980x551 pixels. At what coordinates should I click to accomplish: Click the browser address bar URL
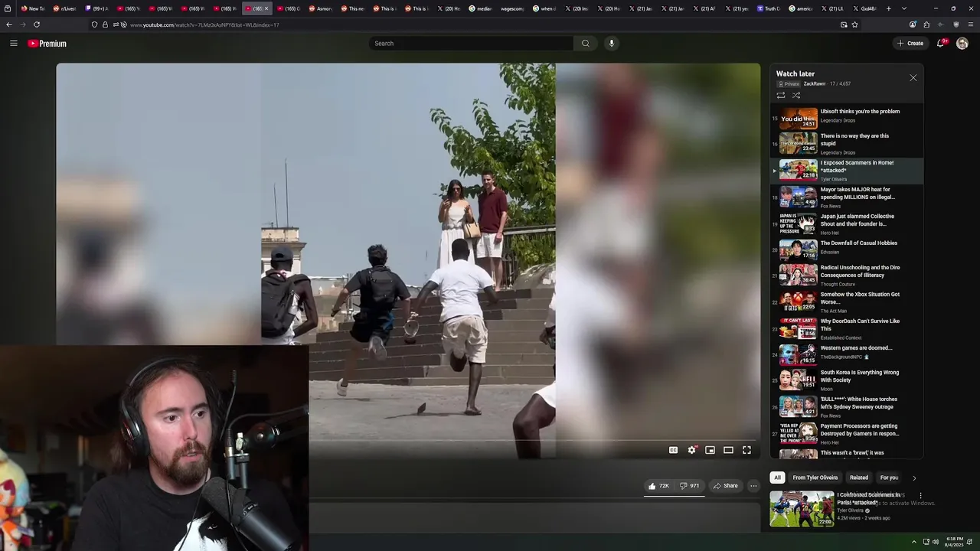click(204, 24)
